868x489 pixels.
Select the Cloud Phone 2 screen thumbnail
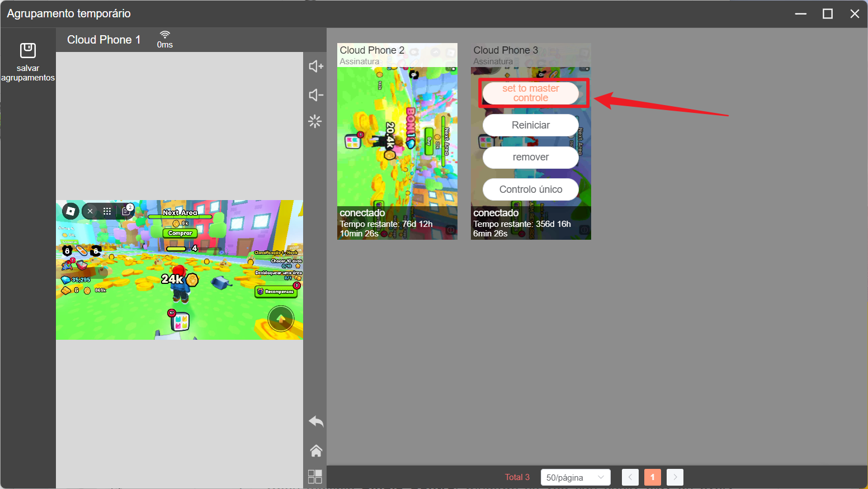point(397,141)
